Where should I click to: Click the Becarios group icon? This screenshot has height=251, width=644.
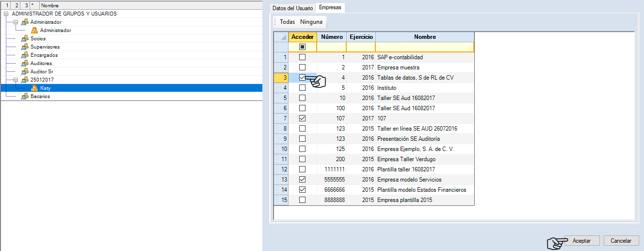click(x=25, y=96)
